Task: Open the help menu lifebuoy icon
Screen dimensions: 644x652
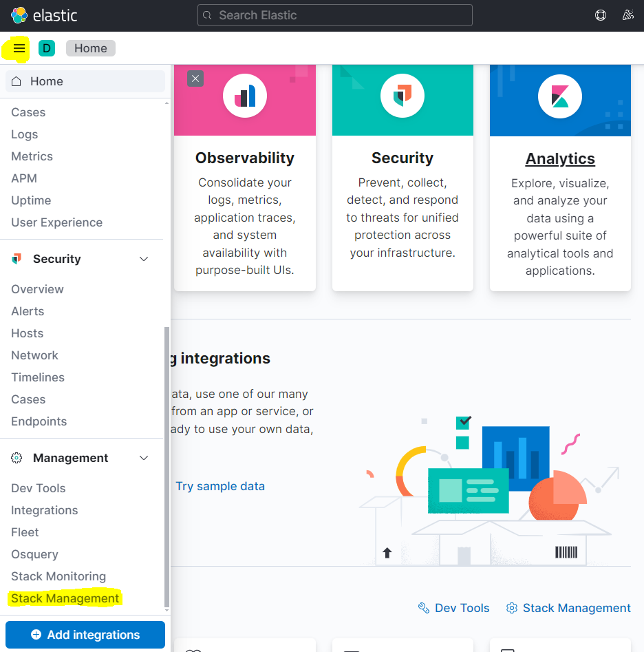Action: click(601, 15)
